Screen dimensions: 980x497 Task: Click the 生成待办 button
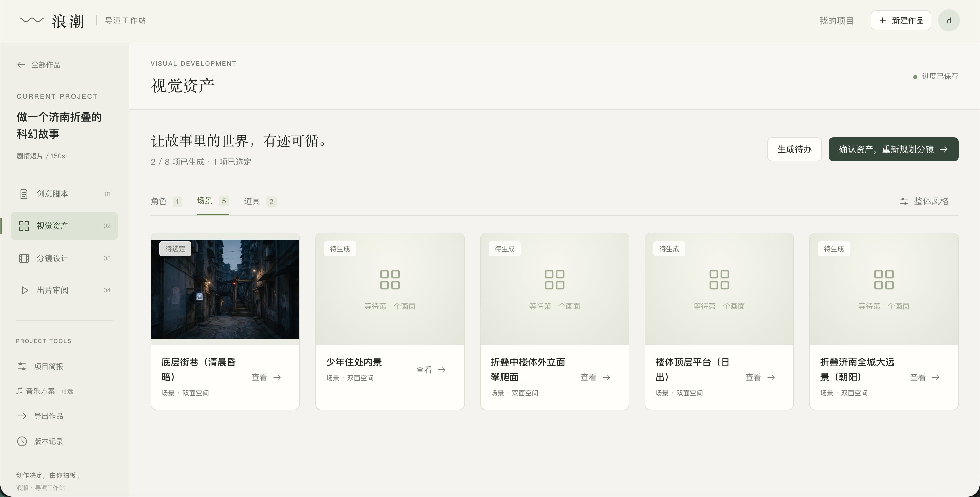point(794,149)
